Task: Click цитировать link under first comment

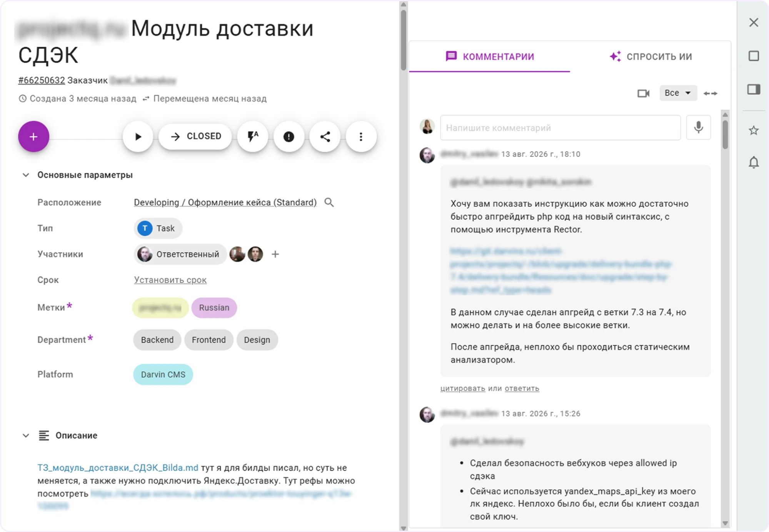Action: pyautogui.click(x=462, y=389)
